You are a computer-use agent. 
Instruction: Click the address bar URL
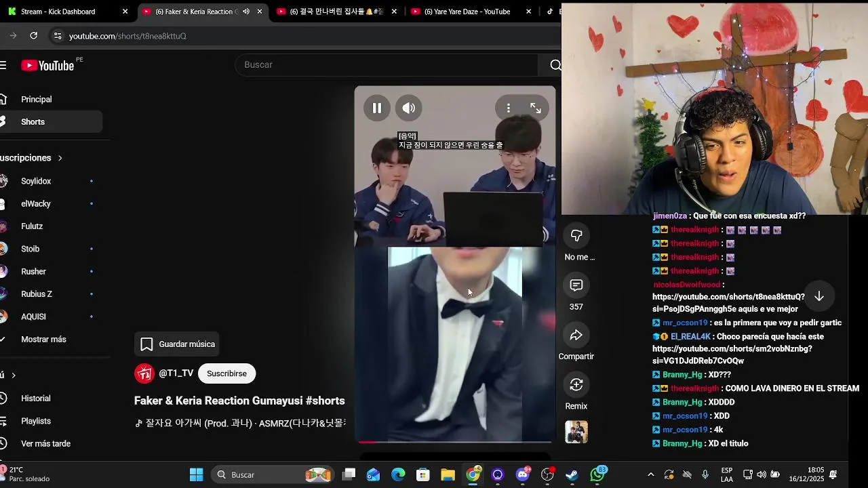pyautogui.click(x=127, y=36)
